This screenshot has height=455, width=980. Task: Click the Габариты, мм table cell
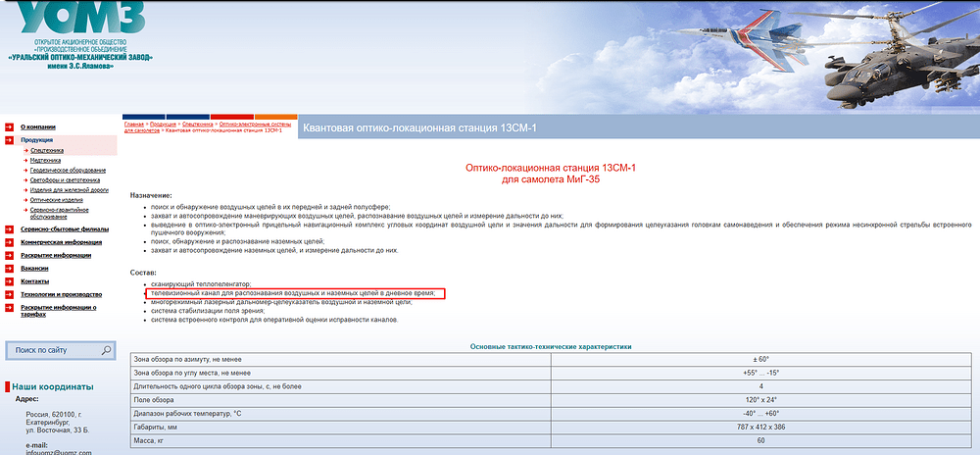coord(341,428)
